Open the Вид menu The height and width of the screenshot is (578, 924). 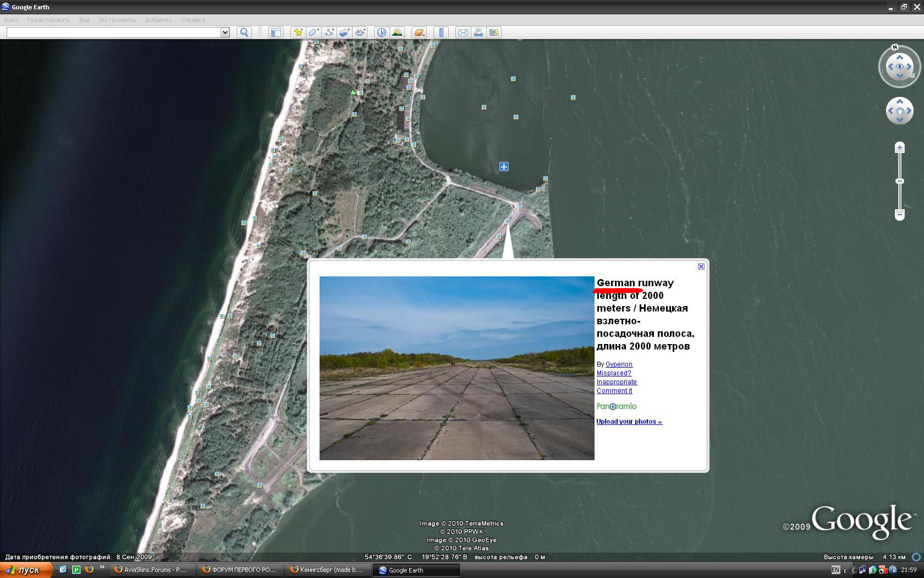tap(84, 20)
